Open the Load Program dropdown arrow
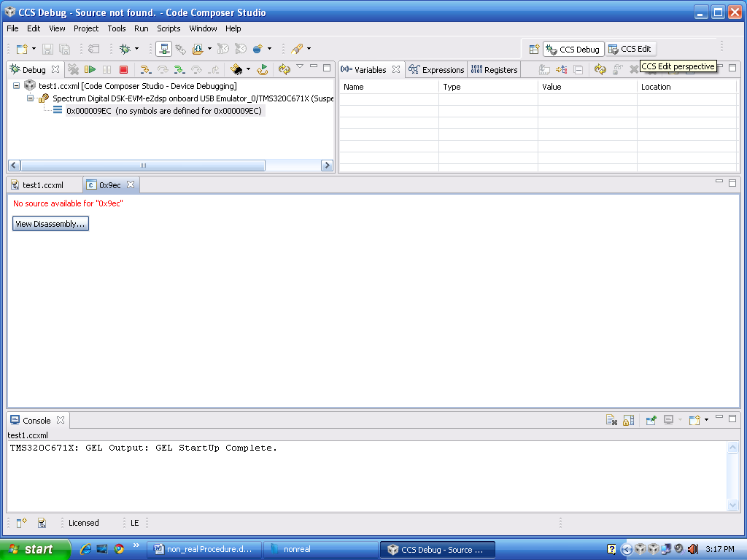 [209, 49]
